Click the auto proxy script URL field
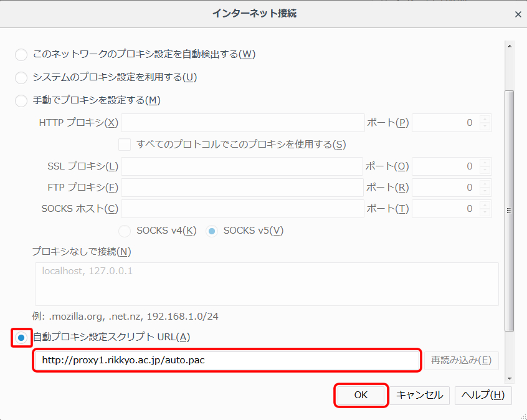The height and width of the screenshot is (420, 527). coord(227,360)
